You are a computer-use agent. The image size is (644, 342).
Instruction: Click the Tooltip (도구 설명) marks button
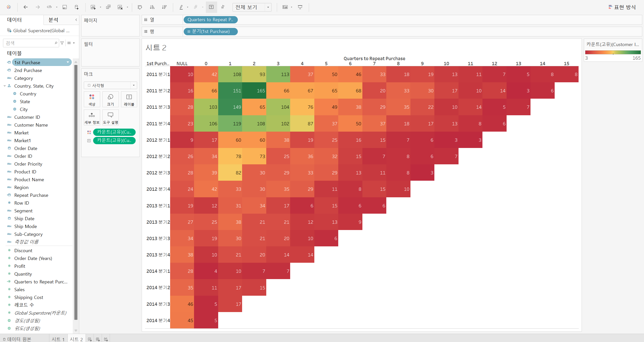click(x=110, y=118)
